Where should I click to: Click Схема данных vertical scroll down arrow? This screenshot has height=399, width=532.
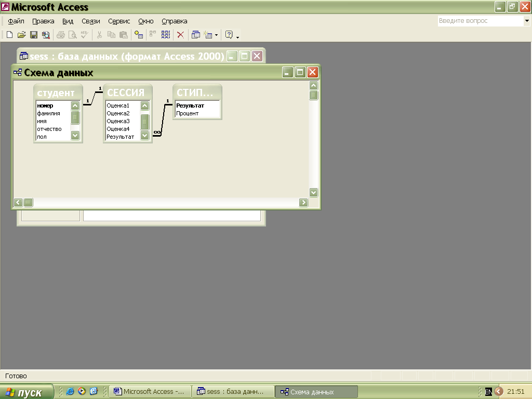tap(313, 192)
